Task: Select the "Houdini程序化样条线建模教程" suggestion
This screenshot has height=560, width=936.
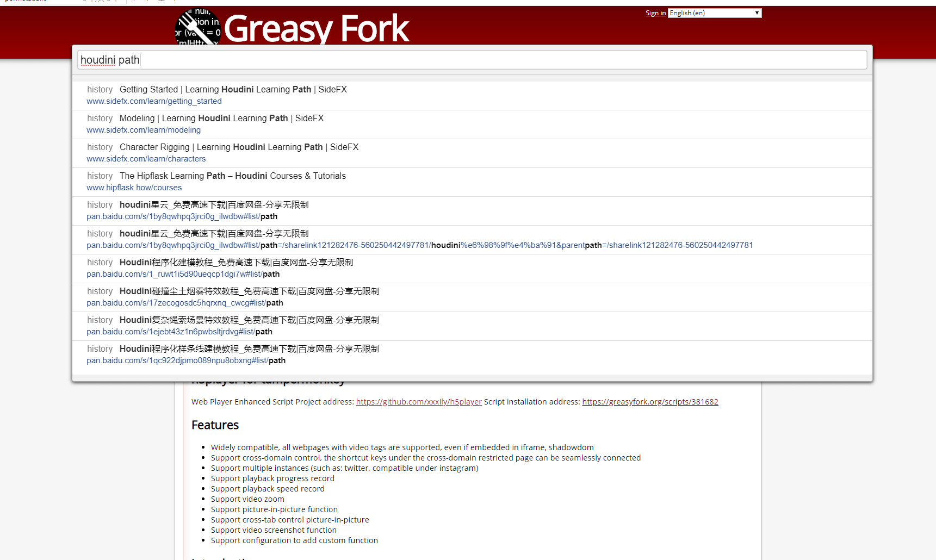Action: pyautogui.click(x=472, y=355)
